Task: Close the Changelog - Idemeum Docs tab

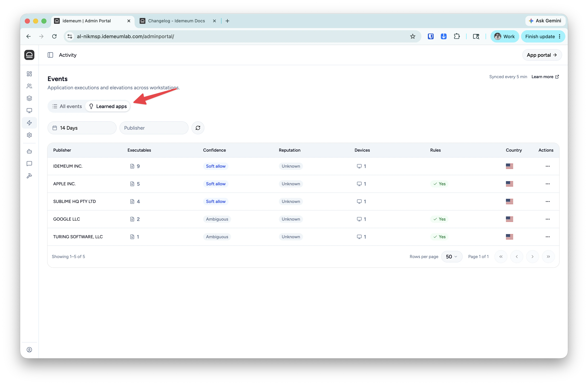Action: (x=214, y=21)
